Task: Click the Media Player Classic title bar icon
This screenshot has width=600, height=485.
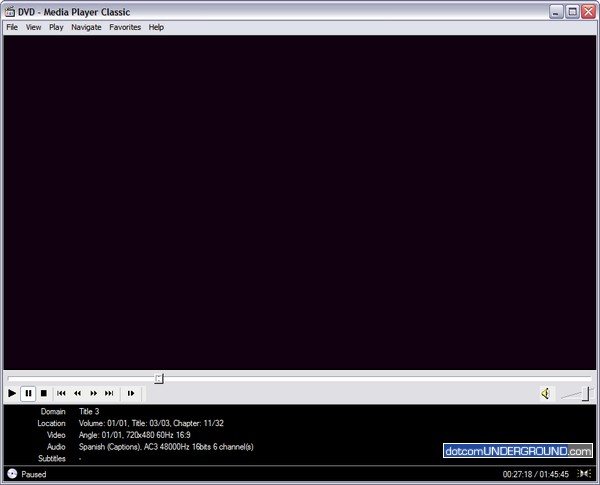Action: 10,12
